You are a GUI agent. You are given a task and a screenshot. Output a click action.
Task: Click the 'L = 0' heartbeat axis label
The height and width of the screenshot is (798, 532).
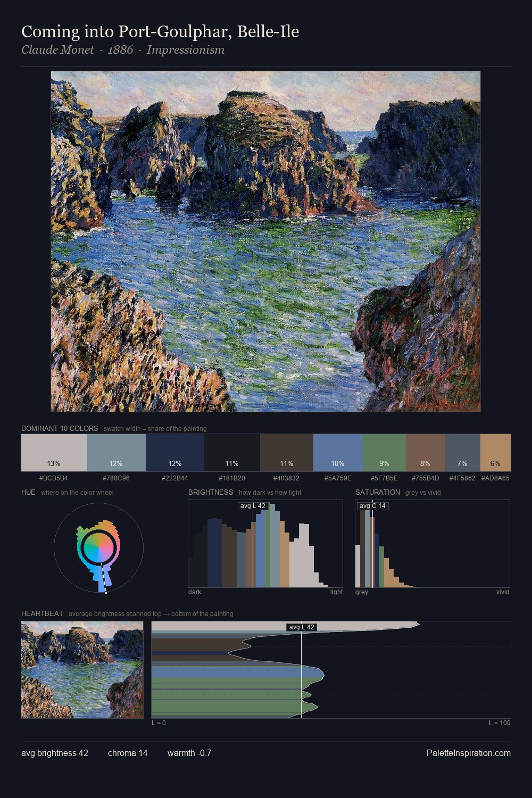[x=159, y=723]
